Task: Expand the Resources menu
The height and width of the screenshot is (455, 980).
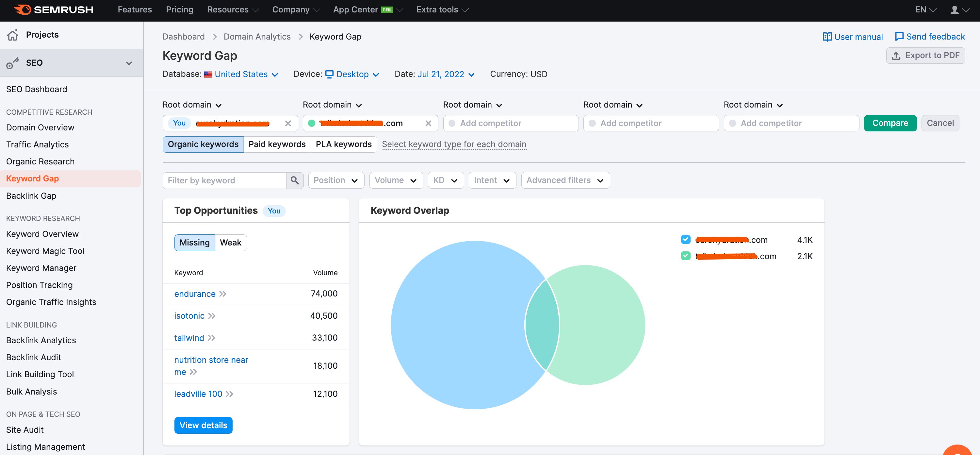Action: click(233, 10)
